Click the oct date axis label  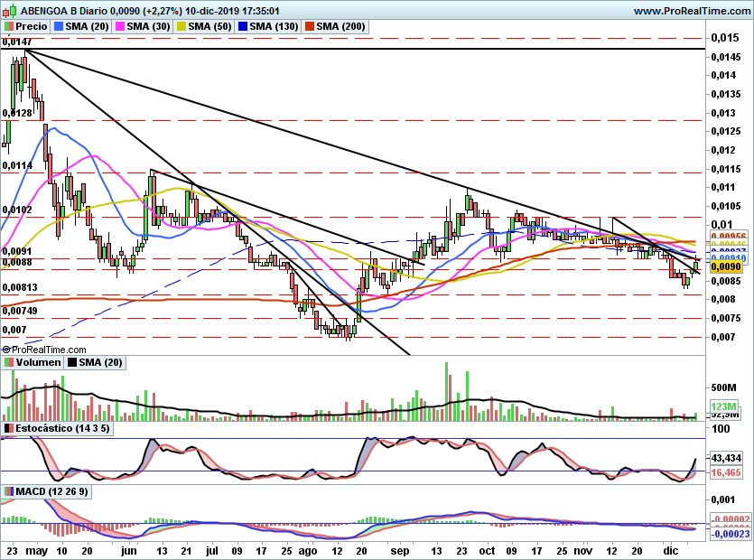tap(487, 551)
